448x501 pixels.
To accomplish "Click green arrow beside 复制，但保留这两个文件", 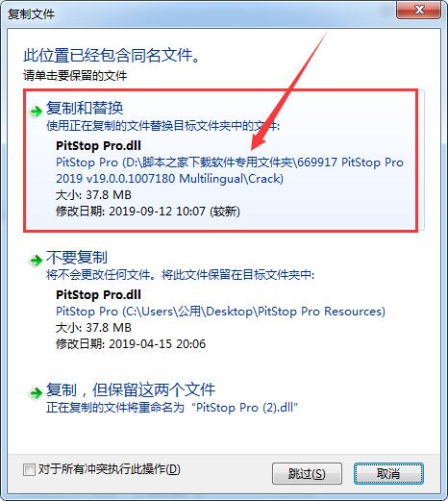I will tap(36, 392).
